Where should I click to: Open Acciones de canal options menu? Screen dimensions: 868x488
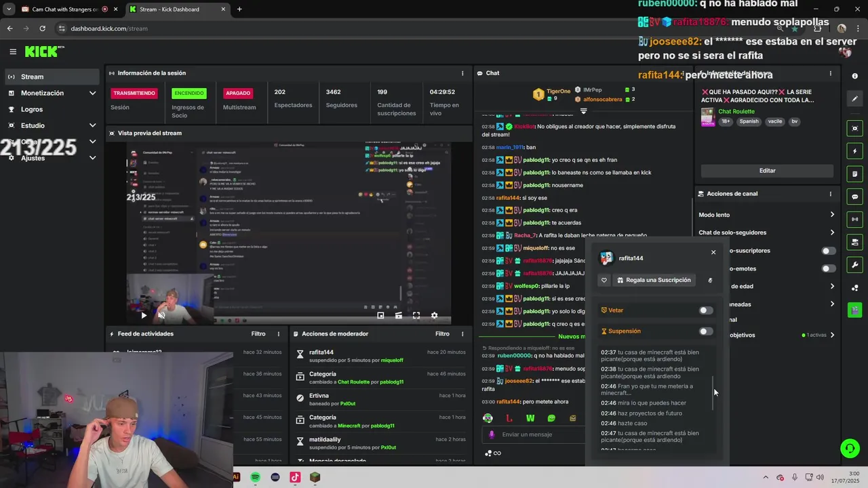coord(830,194)
